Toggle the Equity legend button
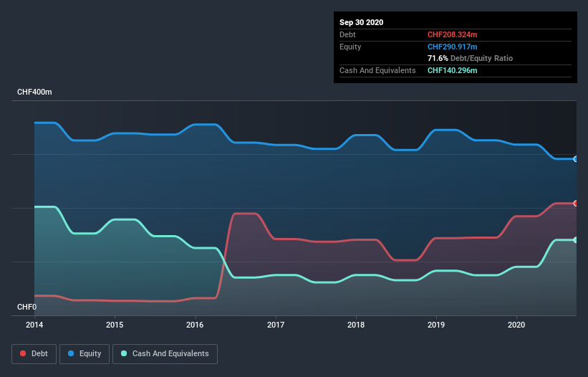This screenshot has width=588, height=377. click(x=85, y=354)
